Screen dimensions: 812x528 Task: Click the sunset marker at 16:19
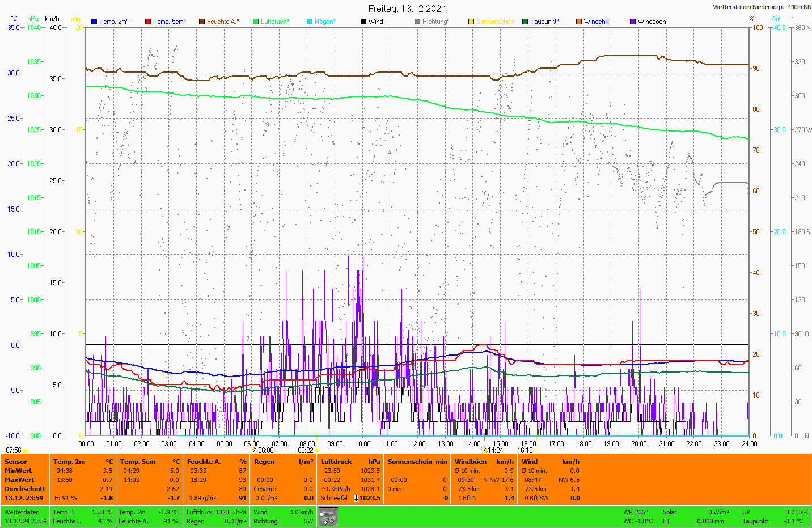[x=536, y=450]
